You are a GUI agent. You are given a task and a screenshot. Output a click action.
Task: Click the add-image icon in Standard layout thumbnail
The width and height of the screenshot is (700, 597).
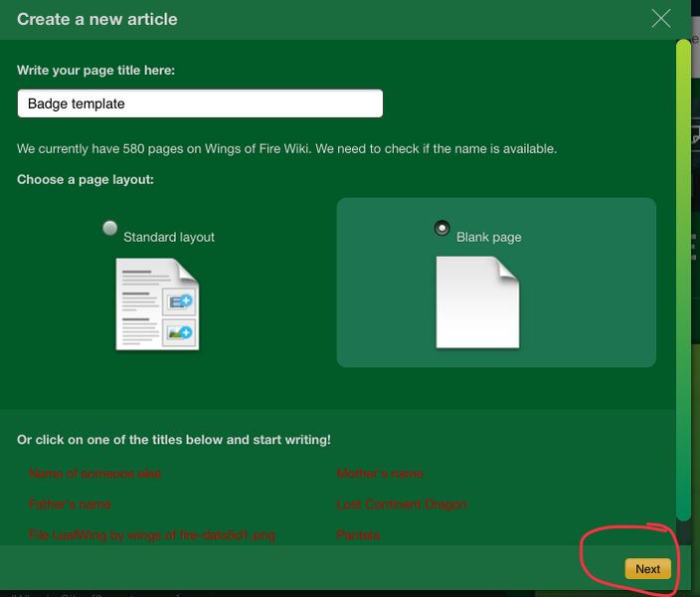tap(181, 332)
